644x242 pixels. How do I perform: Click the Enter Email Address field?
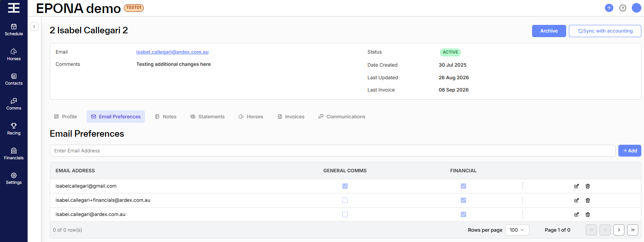click(x=333, y=150)
